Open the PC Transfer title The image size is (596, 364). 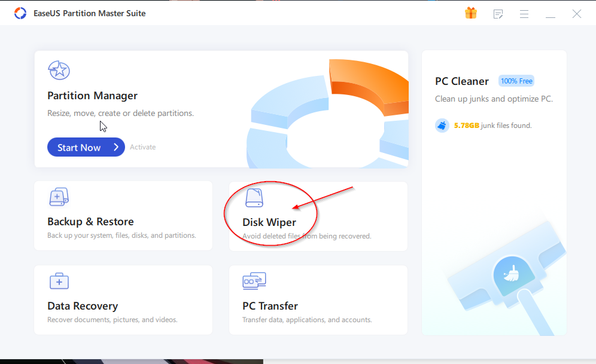270,306
